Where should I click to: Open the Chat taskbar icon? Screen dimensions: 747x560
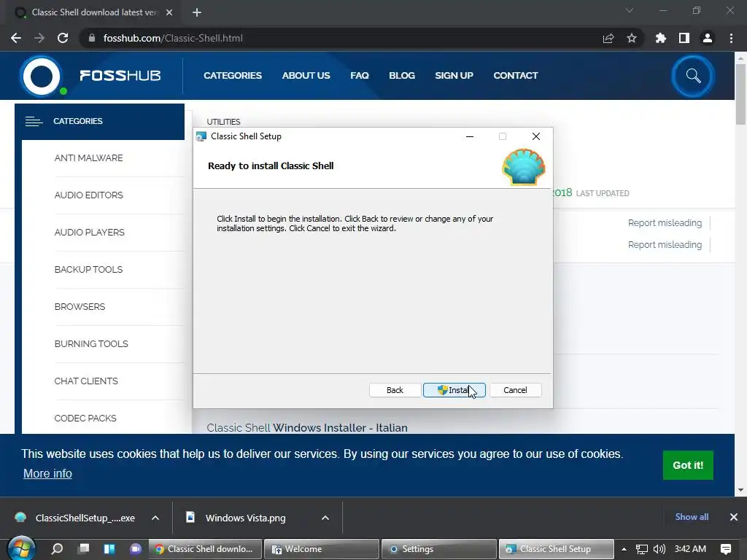click(136, 549)
